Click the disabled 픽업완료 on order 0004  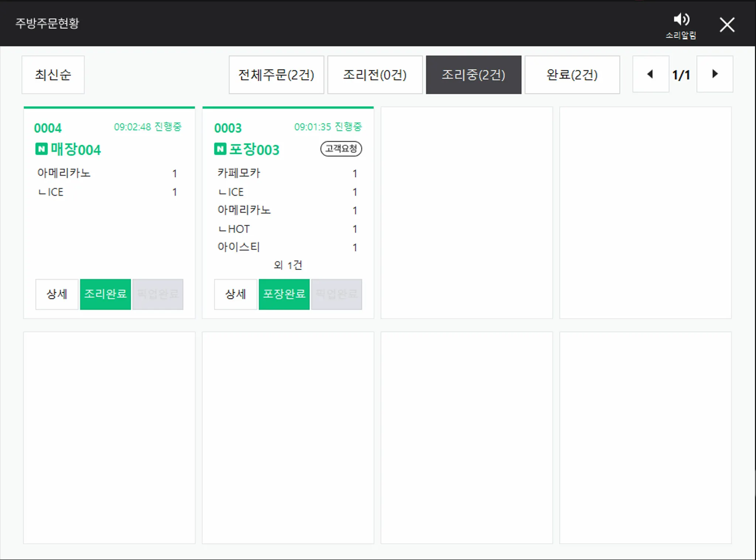click(158, 294)
